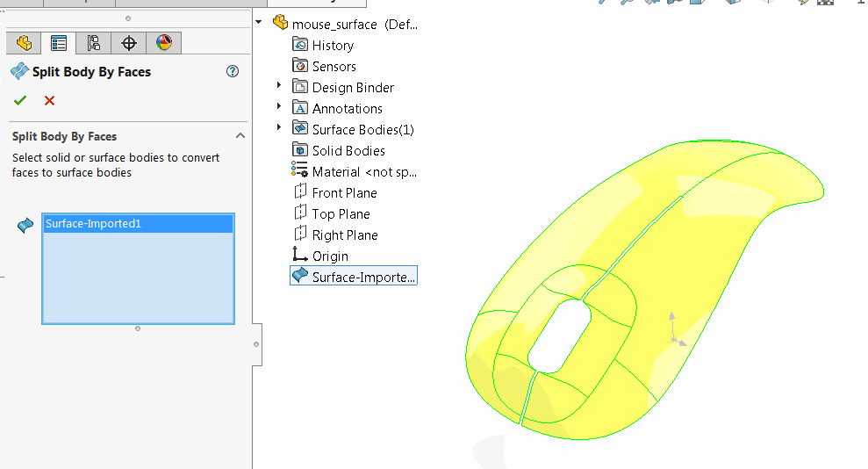
Task: Select the Solid Bodies folder
Action: 339,150
